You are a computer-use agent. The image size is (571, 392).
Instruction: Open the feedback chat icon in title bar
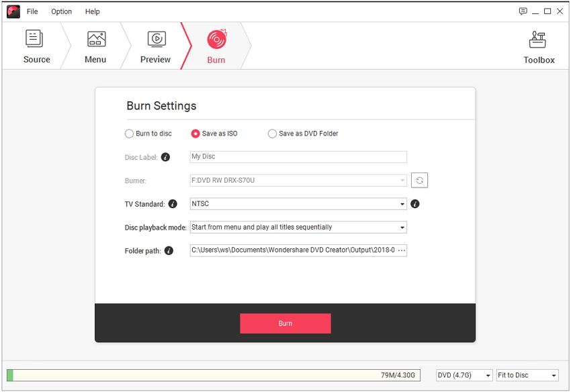pyautogui.click(x=523, y=11)
